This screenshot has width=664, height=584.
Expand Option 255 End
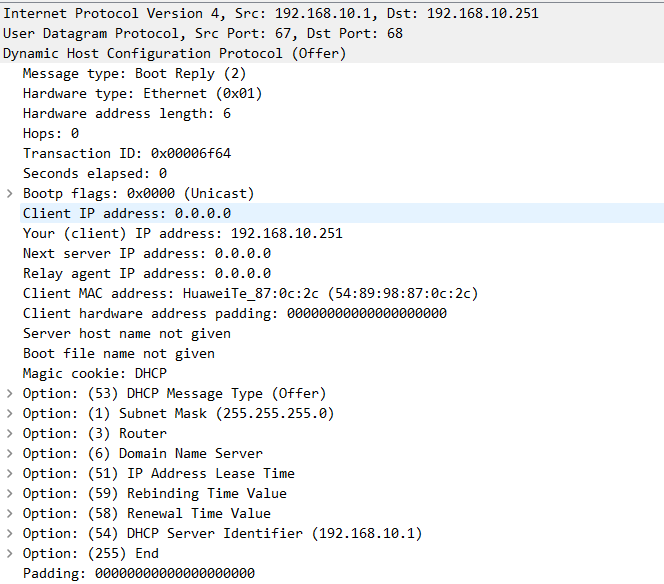(x=10, y=553)
